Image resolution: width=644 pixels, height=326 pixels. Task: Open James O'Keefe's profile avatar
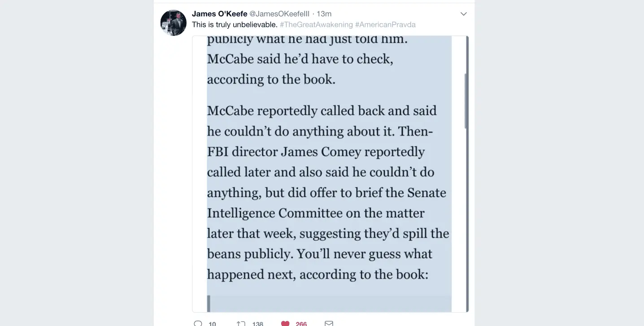(174, 23)
